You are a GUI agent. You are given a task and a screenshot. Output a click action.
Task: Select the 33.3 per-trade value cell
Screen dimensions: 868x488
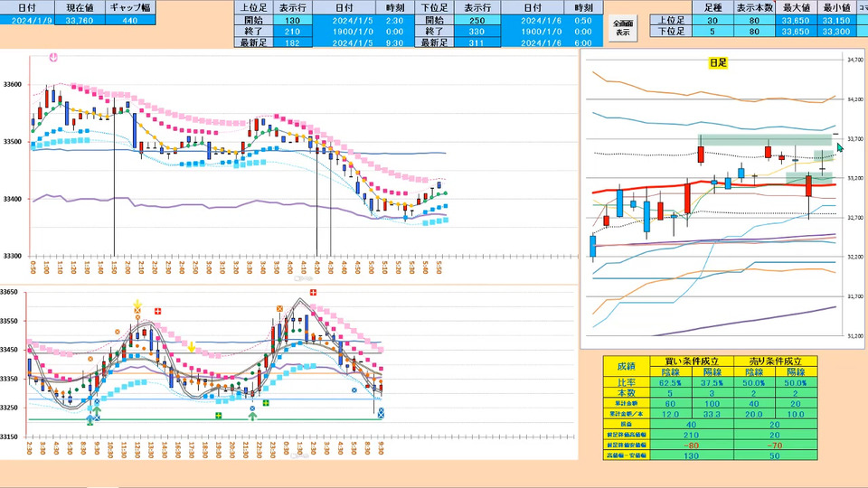tap(712, 414)
